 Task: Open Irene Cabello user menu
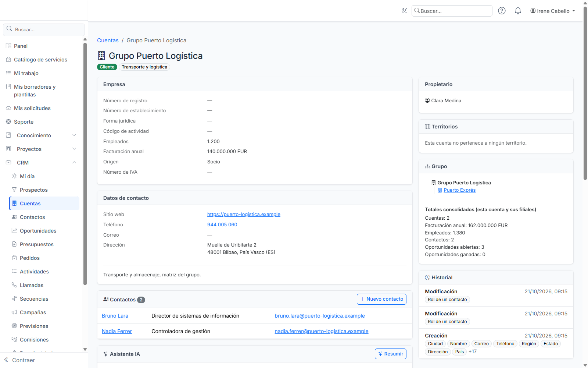pyautogui.click(x=552, y=11)
